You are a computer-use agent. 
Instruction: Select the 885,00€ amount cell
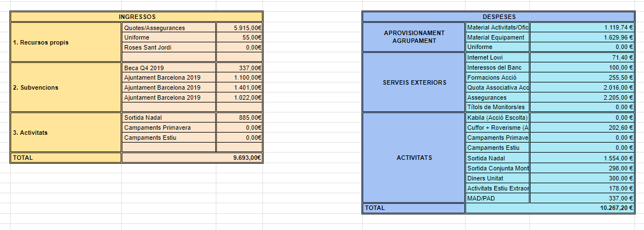(240, 118)
